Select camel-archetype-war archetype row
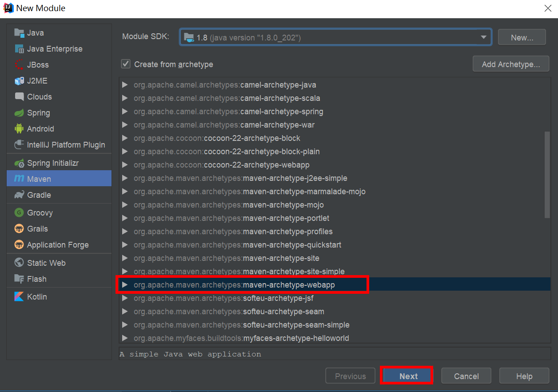 (x=335, y=125)
